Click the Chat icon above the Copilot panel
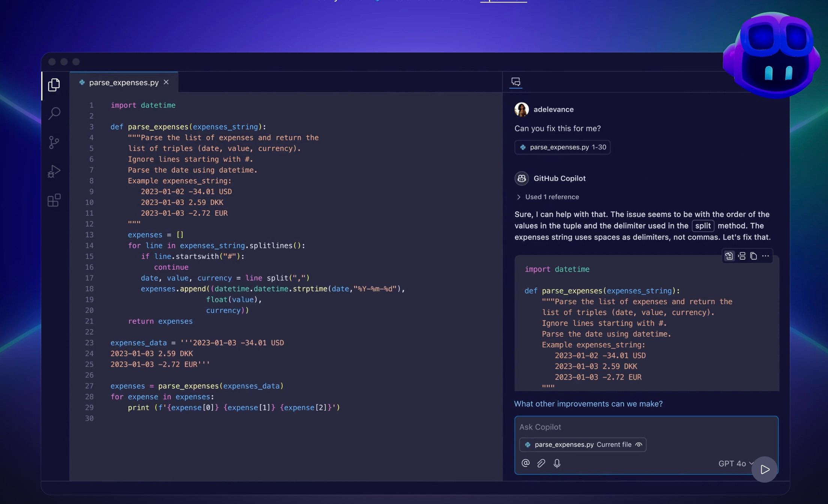This screenshot has height=504, width=828. point(516,82)
